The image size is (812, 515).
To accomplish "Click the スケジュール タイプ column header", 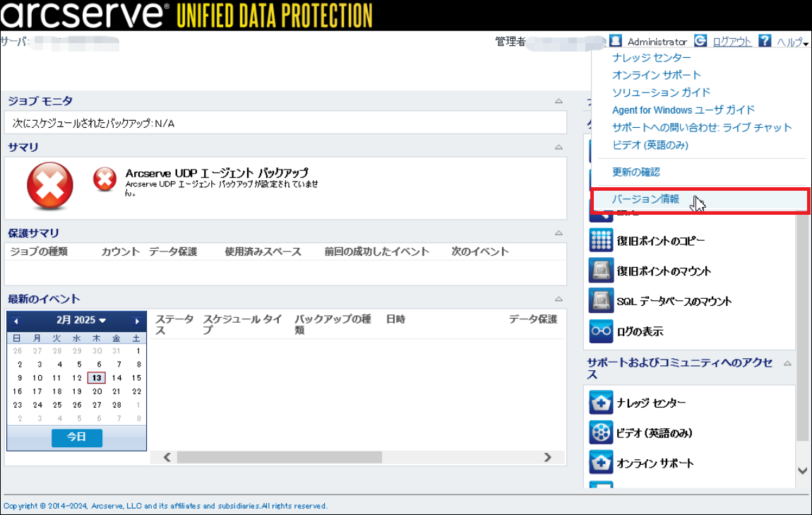I will click(x=242, y=324).
